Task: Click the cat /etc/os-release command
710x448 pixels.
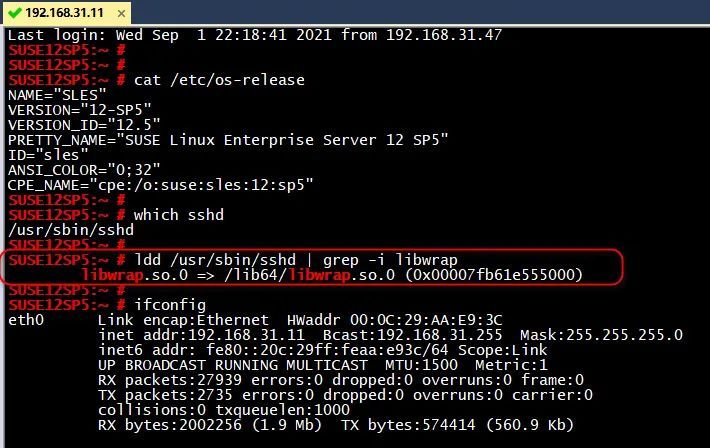Action: point(219,80)
